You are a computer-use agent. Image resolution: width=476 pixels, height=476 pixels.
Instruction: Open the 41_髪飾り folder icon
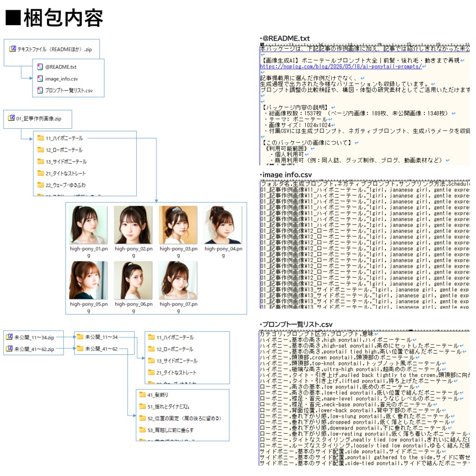(x=142, y=394)
